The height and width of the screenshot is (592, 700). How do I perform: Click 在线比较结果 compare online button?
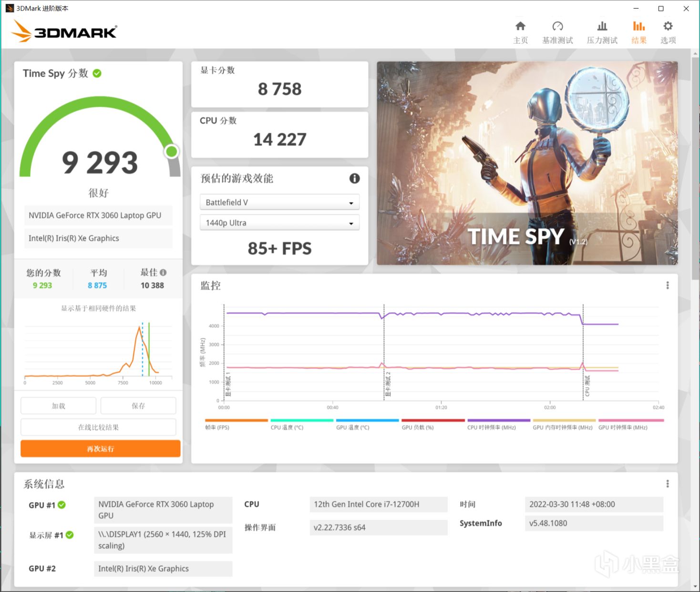[98, 427]
